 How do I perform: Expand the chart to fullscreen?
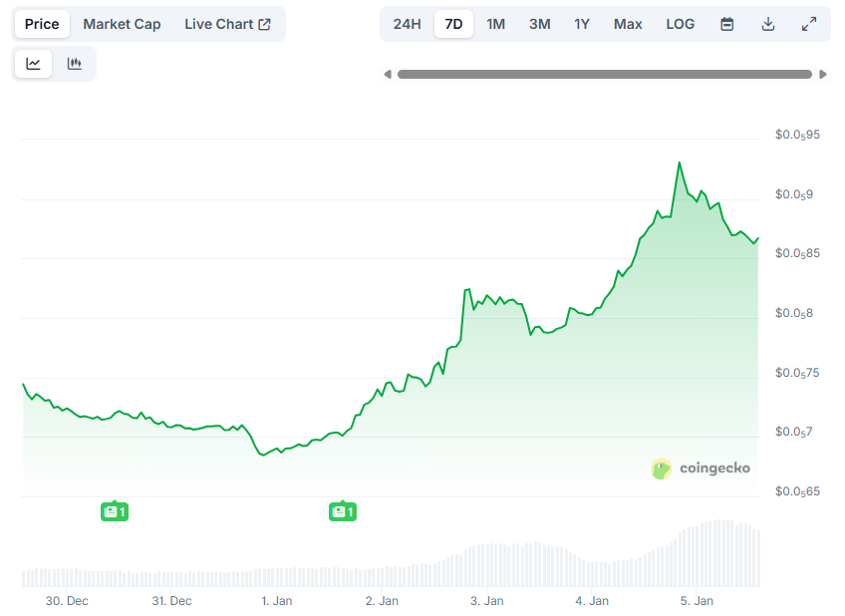point(808,23)
